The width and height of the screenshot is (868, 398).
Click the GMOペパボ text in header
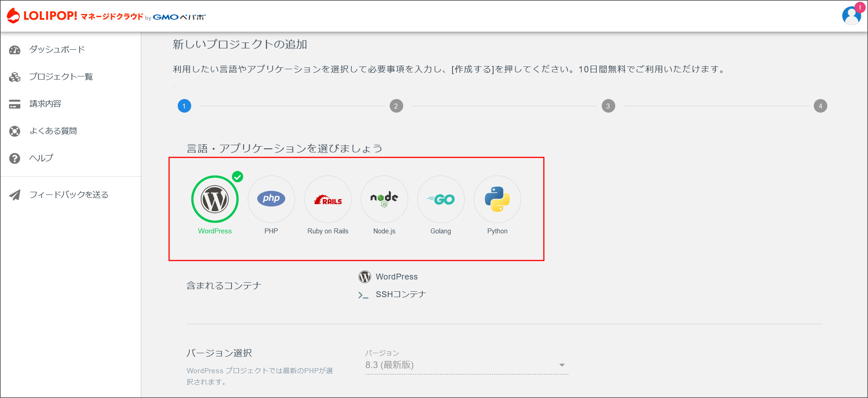coord(179,17)
